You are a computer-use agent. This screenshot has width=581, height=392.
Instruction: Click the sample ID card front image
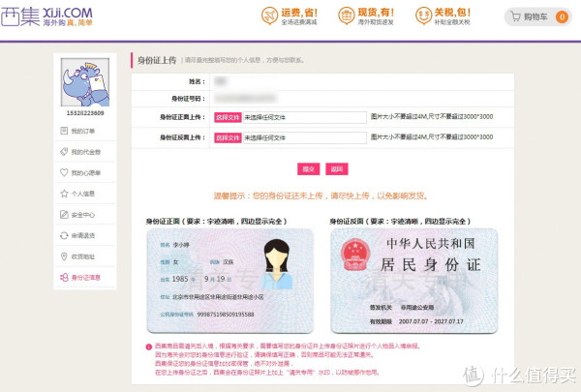230,281
